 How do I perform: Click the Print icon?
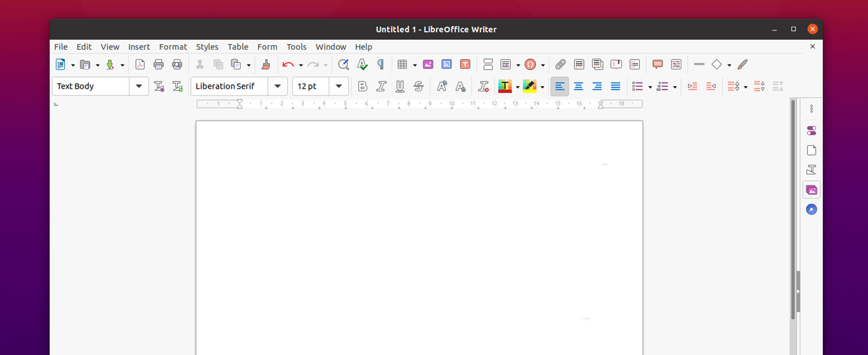(x=158, y=64)
